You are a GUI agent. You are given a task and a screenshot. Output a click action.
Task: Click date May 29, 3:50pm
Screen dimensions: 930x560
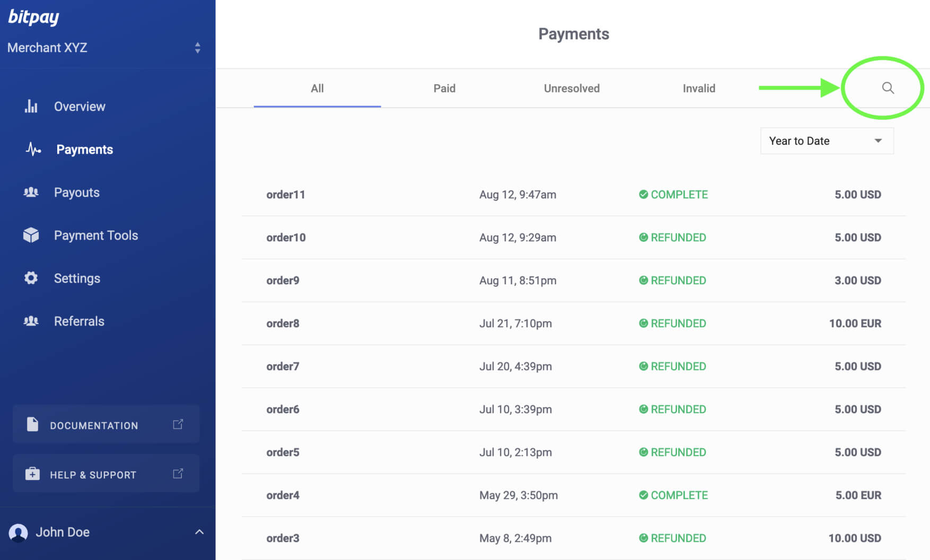click(x=519, y=495)
